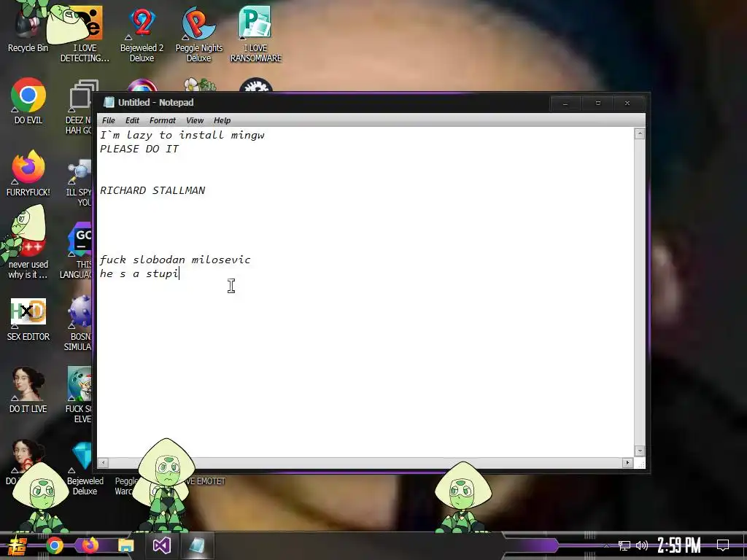The height and width of the screenshot is (560, 747).
Task: Select the I LOVE DETECTING desktop icon
Action: point(85,34)
